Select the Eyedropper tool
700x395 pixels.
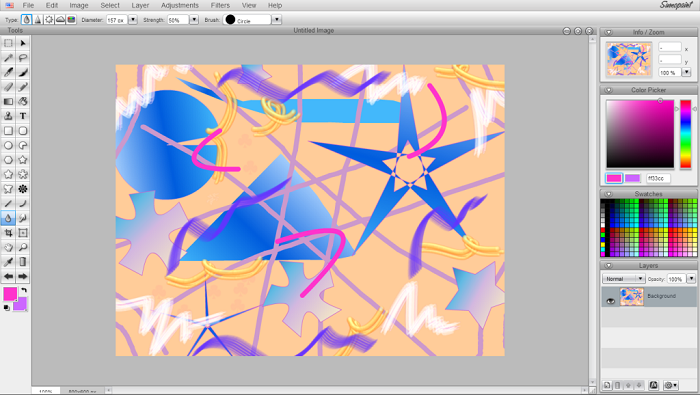pos(8,262)
